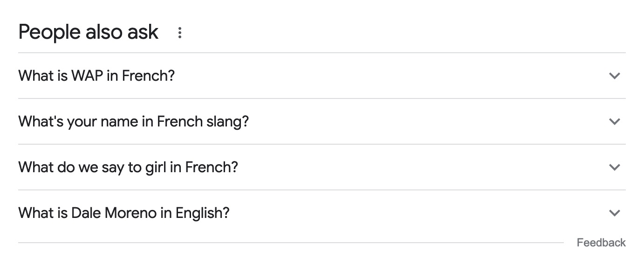The width and height of the screenshot is (644, 266).
Task: Click the "What is Dale Moreno in English?" text
Action: [124, 213]
